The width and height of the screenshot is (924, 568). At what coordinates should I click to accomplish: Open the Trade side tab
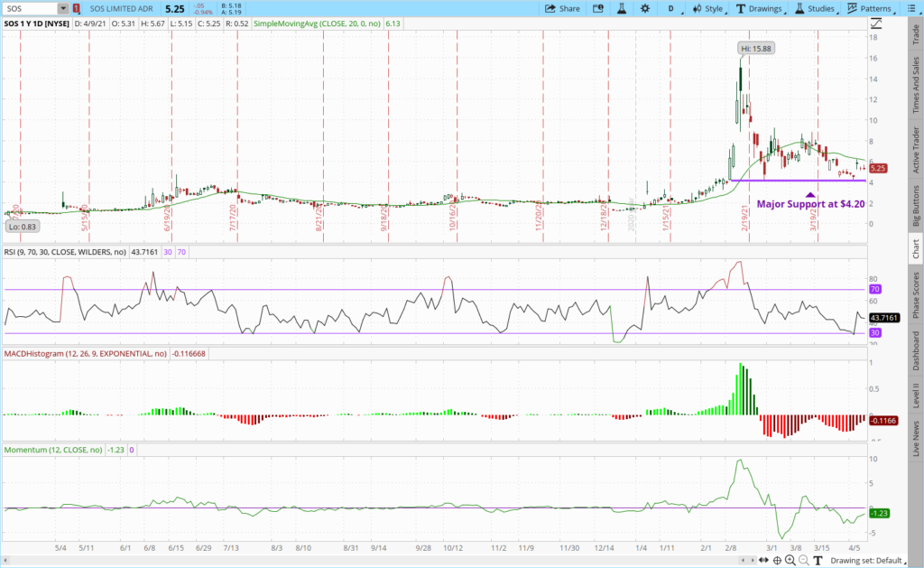[x=916, y=34]
